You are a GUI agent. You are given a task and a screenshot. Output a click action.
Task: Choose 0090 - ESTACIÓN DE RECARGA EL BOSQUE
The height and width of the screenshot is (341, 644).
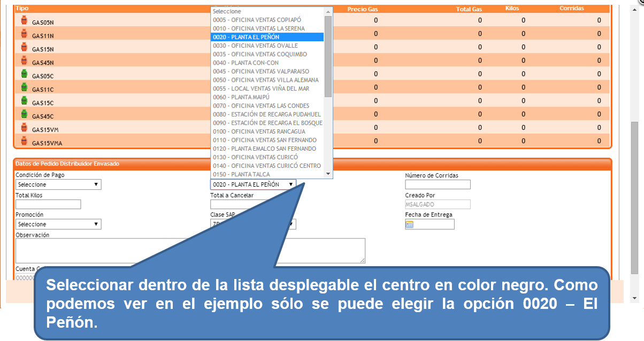coord(267,122)
